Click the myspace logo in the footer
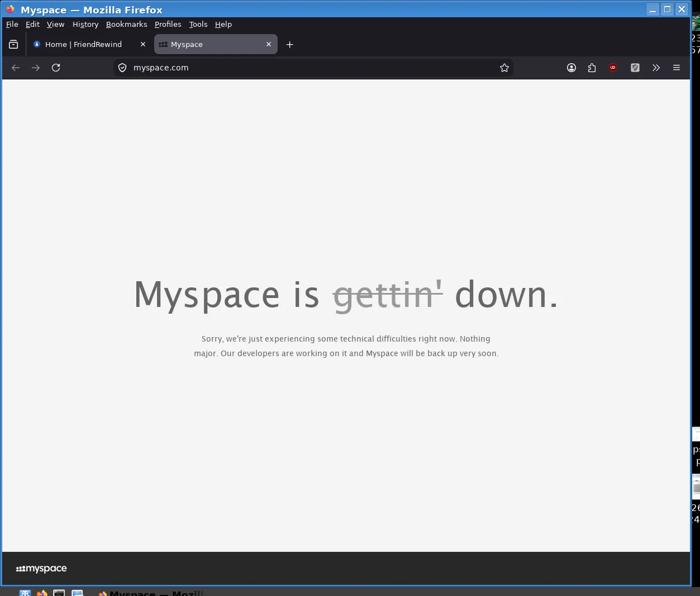The height and width of the screenshot is (596, 700). pyautogui.click(x=41, y=569)
